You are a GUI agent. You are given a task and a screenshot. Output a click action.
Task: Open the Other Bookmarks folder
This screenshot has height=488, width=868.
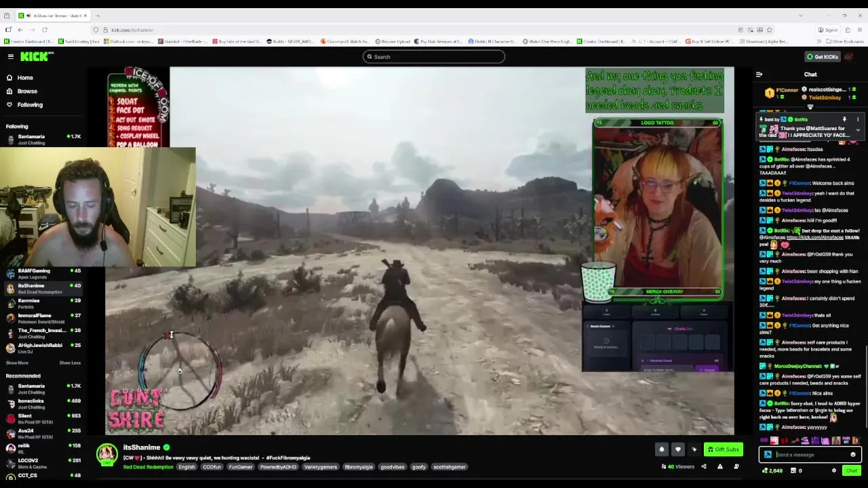(x=845, y=41)
